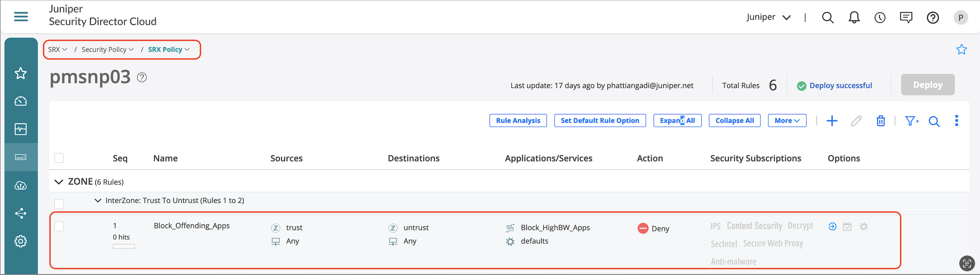Click the hit count bar under 0 hits
Image resolution: width=980 pixels, height=275 pixels.
124,247
